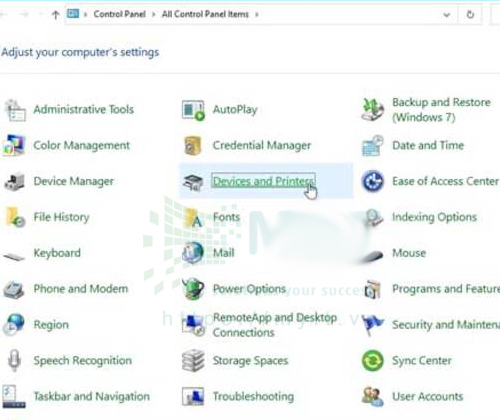
Task: Open the Credential Manager icon
Action: point(193,146)
